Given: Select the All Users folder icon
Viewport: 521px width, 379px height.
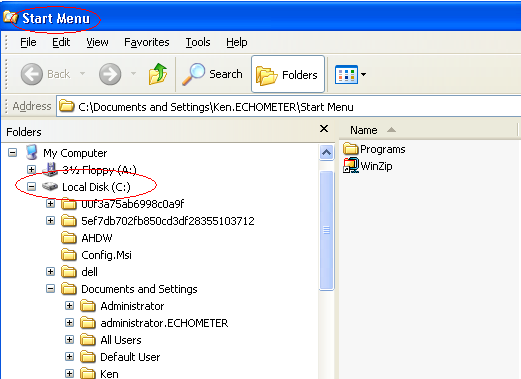Looking at the screenshot, I should click(88, 340).
